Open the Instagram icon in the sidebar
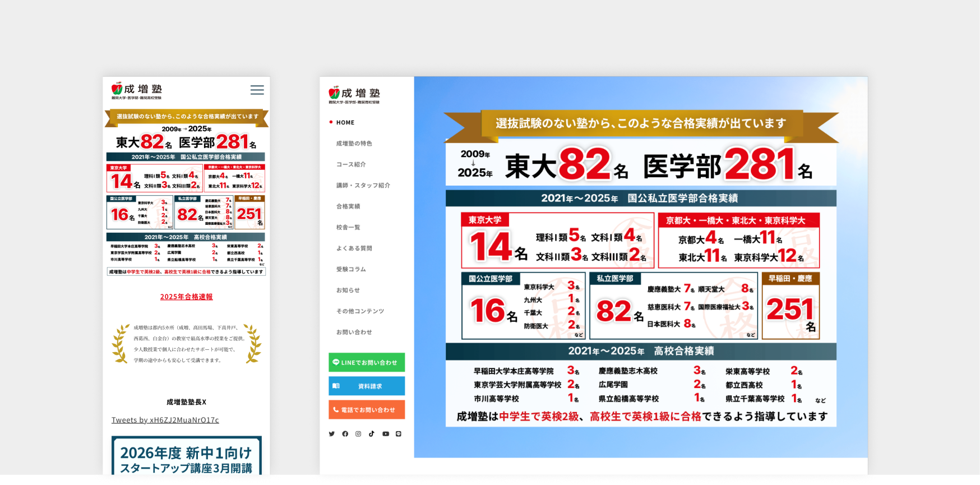 358,434
